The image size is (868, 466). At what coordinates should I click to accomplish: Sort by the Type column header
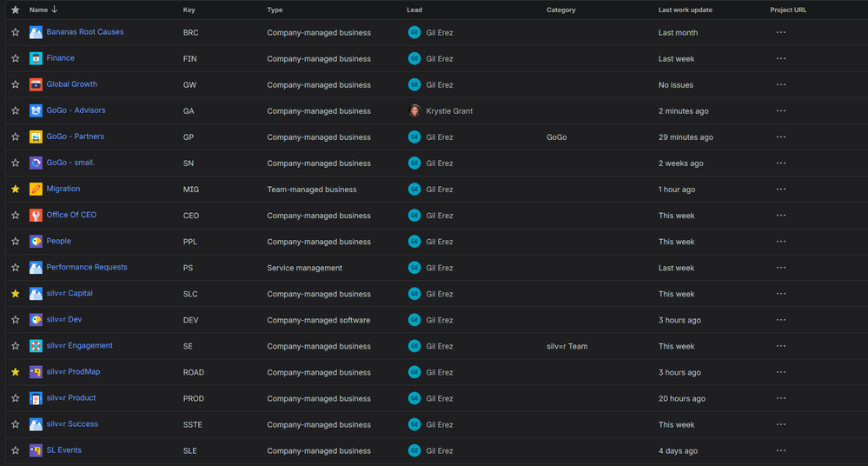[275, 10]
